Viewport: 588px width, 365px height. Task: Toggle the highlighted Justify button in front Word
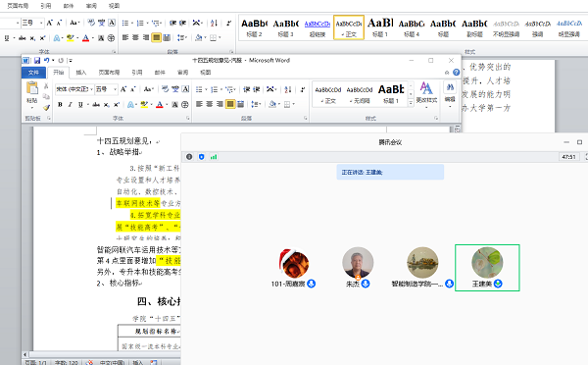[230, 104]
